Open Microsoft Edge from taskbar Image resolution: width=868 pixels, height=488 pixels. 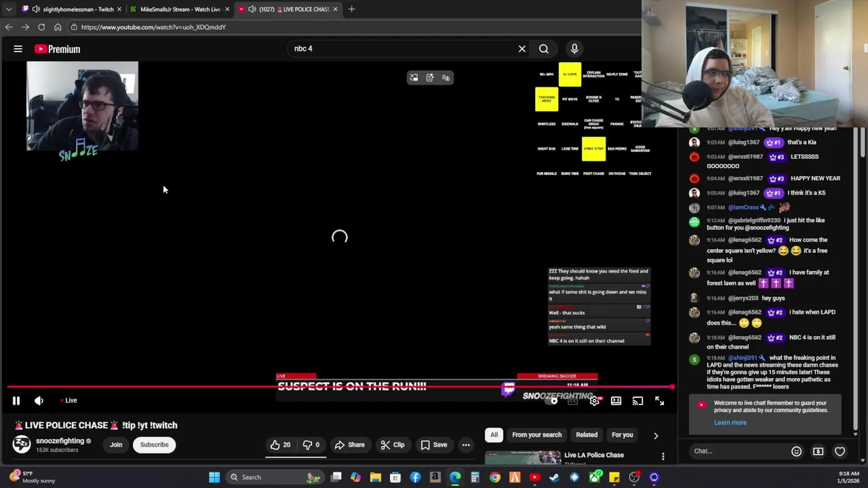pyautogui.click(x=455, y=477)
